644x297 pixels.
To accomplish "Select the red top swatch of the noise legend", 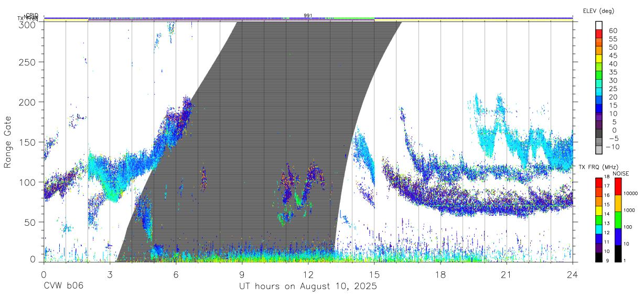I will (x=618, y=186).
